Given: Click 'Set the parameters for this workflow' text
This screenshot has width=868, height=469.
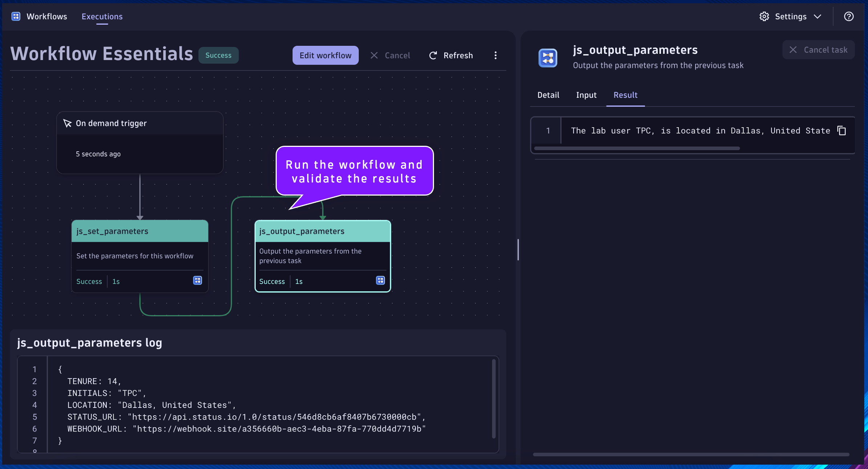Looking at the screenshot, I should [135, 256].
